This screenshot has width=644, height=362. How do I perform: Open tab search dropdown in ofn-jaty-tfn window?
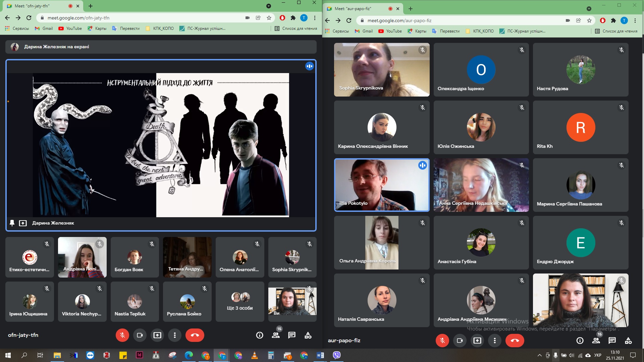268,6
